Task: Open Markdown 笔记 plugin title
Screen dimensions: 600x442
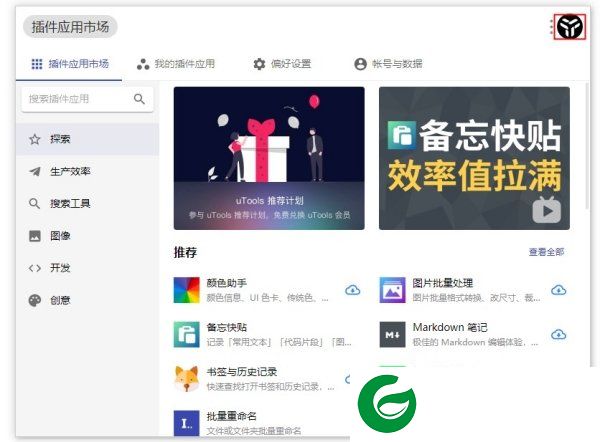Action: (450, 328)
